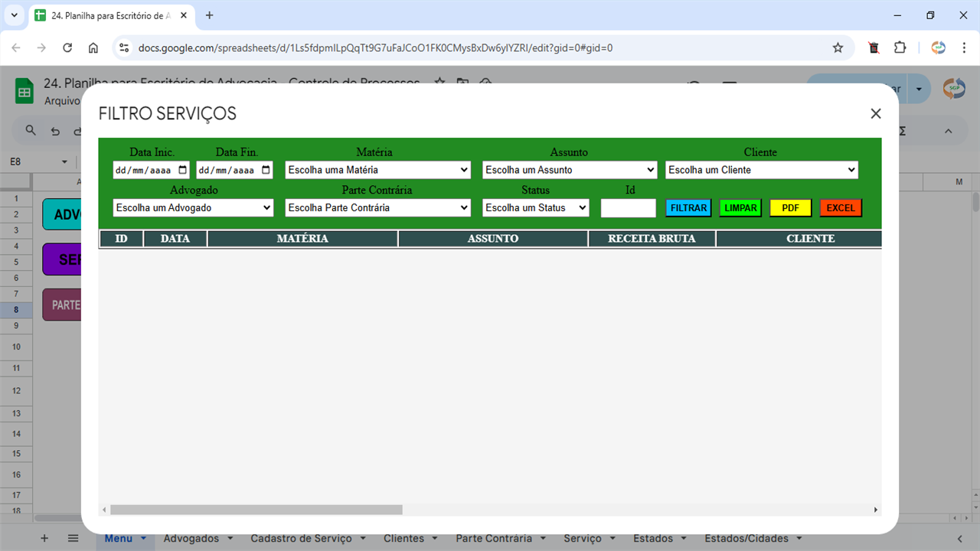
Task: Switch to the Clientes sheet tab
Action: coord(403,538)
